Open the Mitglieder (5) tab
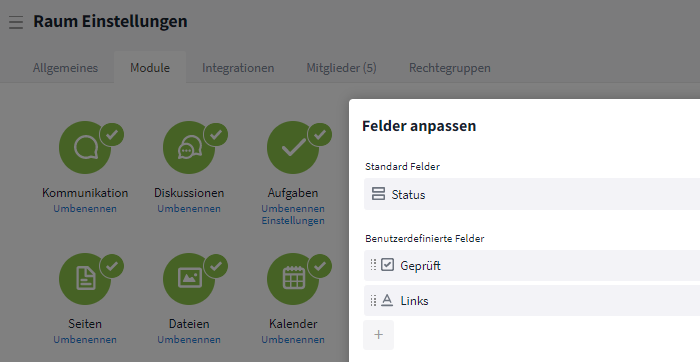The image size is (700, 362). [x=342, y=68]
